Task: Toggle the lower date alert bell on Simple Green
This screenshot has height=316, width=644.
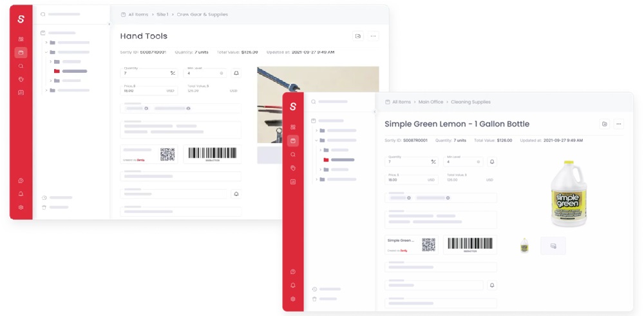Action: pyautogui.click(x=492, y=285)
